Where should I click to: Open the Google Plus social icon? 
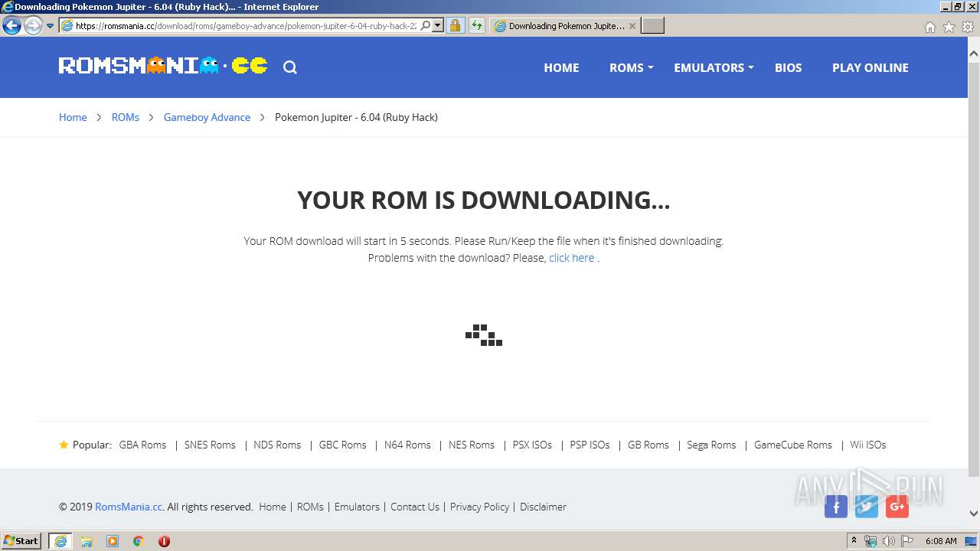897,507
